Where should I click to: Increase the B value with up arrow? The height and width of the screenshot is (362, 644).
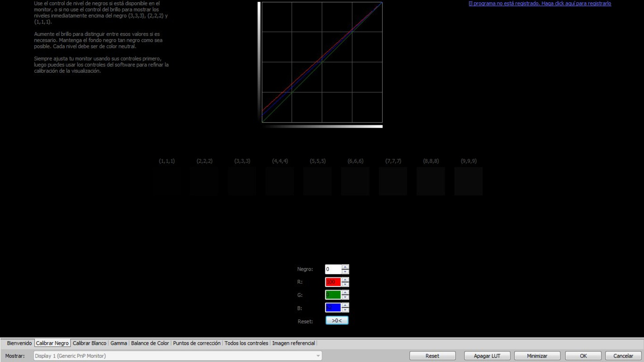[x=345, y=305]
